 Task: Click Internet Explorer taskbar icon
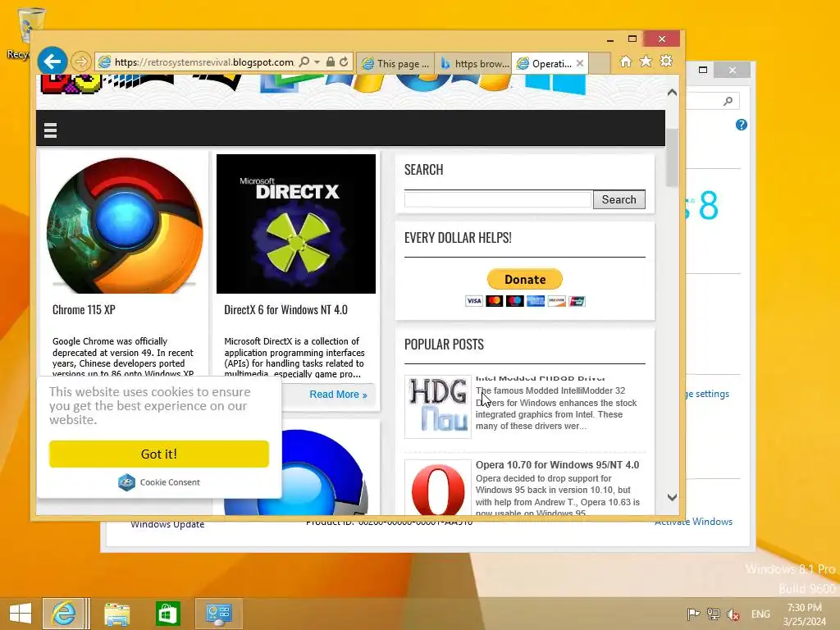pyautogui.click(x=64, y=614)
